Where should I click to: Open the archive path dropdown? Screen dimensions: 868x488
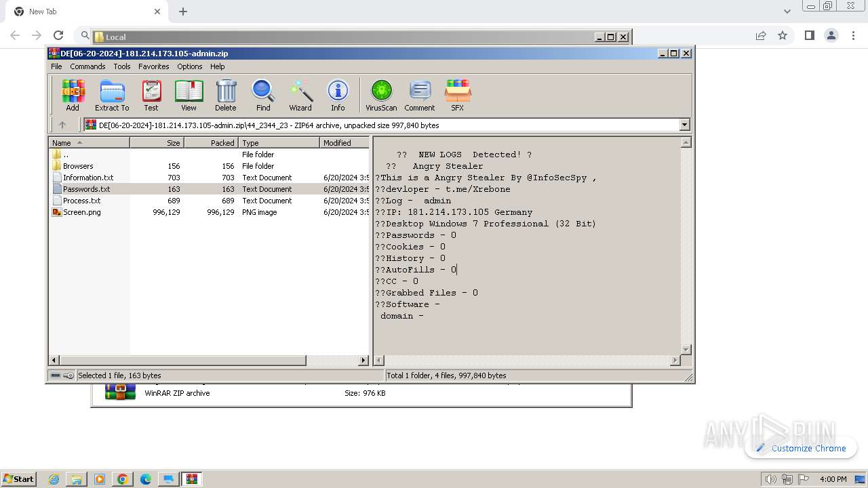[x=684, y=125]
